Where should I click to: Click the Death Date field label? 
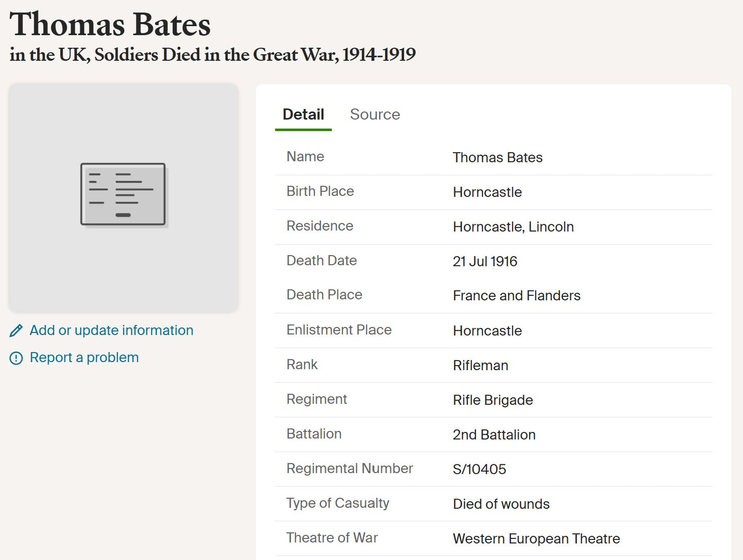322,260
